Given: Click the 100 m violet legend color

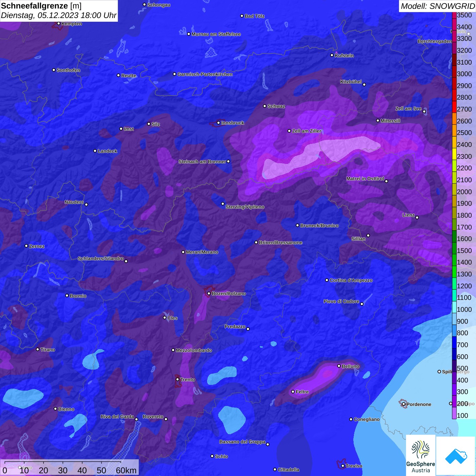Looking at the screenshot, I should coord(454,413).
